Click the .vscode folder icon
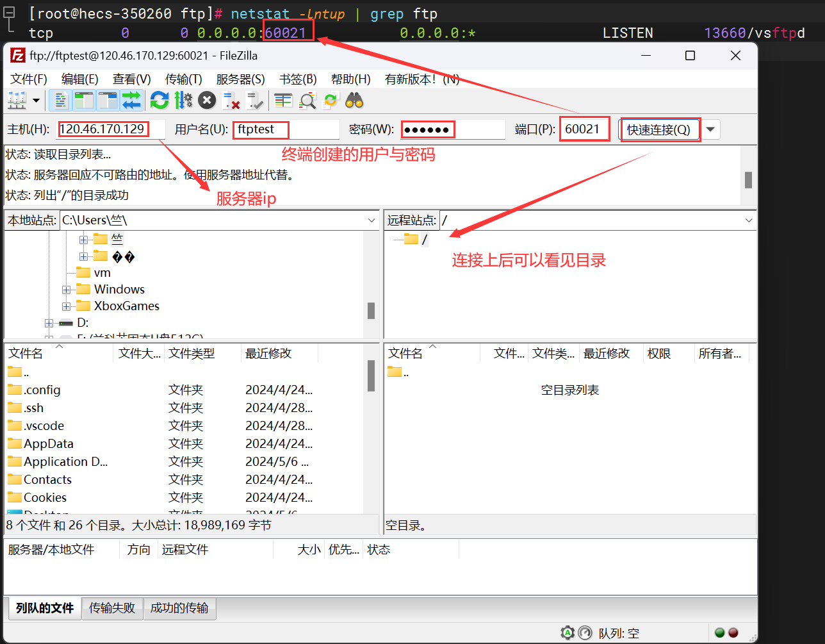The image size is (825, 644). [15, 425]
